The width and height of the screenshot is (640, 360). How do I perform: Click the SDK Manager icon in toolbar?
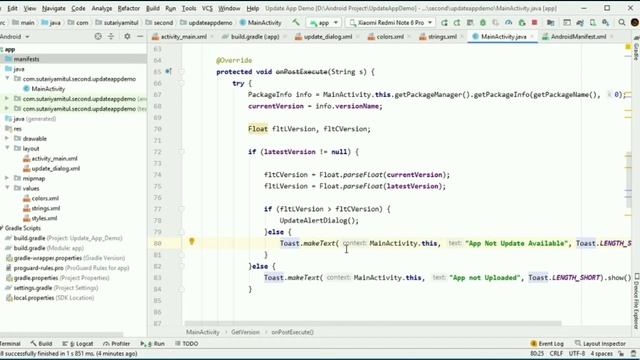(606, 22)
